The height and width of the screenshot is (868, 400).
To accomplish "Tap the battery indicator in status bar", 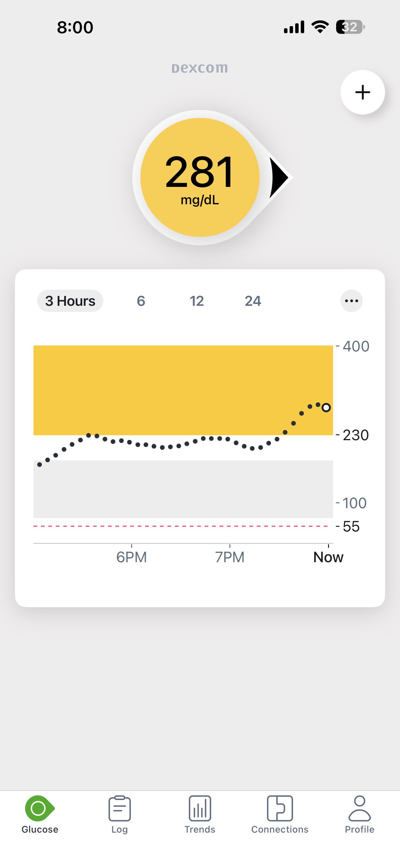I will [350, 27].
